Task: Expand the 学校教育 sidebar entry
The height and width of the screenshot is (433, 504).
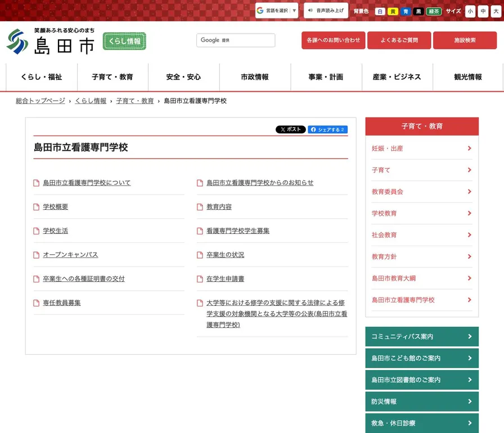Action: [422, 213]
